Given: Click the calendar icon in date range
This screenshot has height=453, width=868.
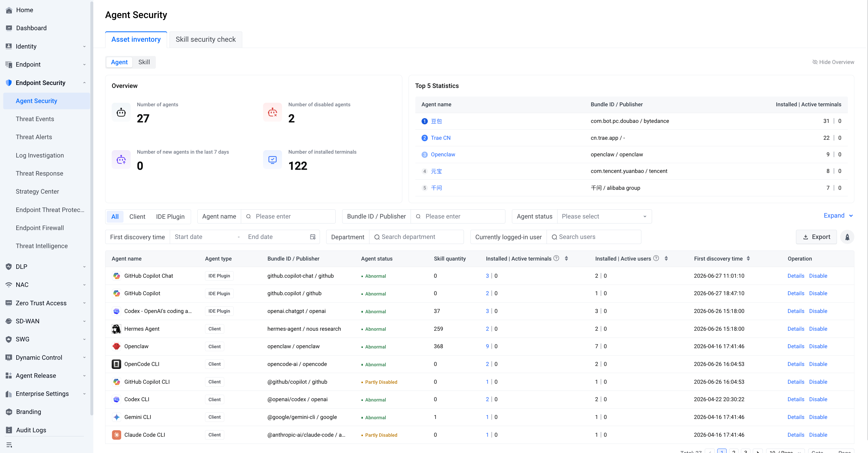Looking at the screenshot, I should [313, 237].
